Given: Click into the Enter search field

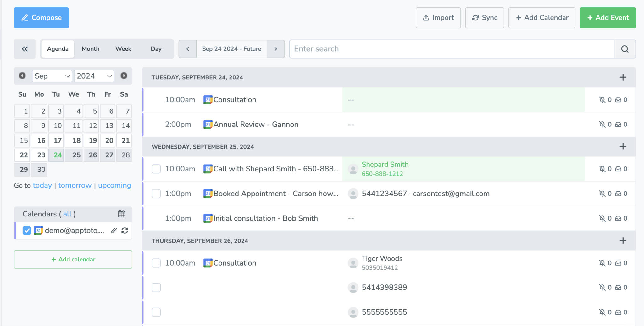Looking at the screenshot, I should click(x=451, y=49).
